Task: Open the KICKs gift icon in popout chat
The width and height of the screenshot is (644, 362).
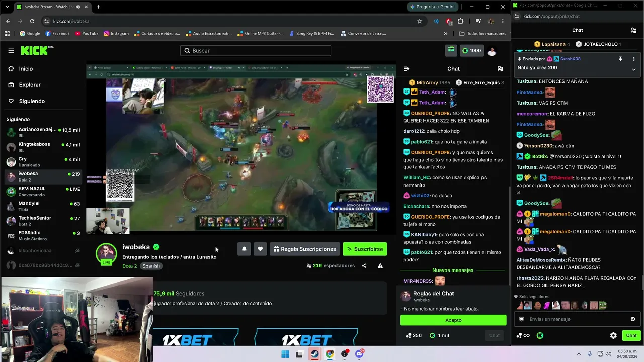Action: point(540,335)
